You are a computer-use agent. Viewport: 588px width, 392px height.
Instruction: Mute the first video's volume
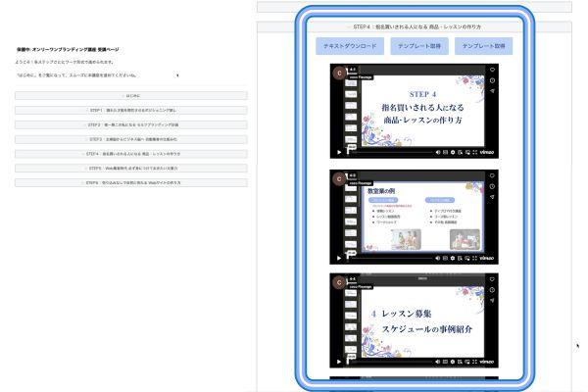point(438,152)
